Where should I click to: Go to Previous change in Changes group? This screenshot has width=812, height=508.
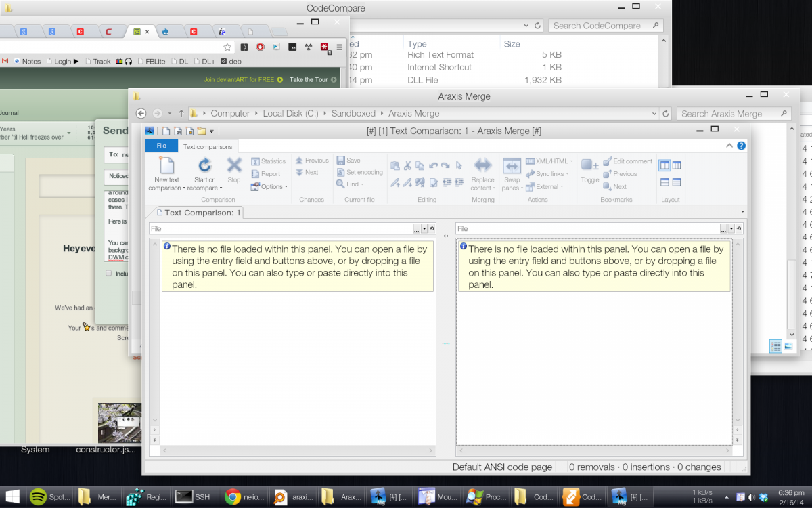[312, 161]
